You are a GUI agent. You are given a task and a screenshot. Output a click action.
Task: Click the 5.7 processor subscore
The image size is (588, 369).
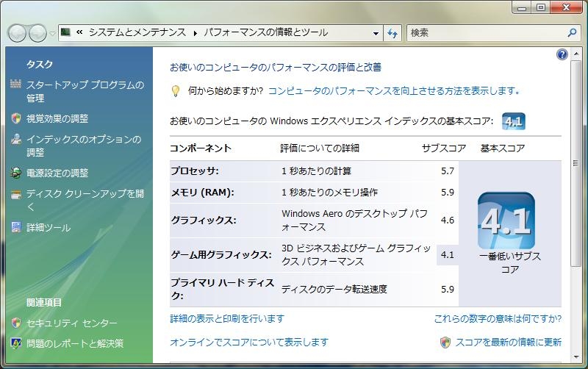coord(448,171)
